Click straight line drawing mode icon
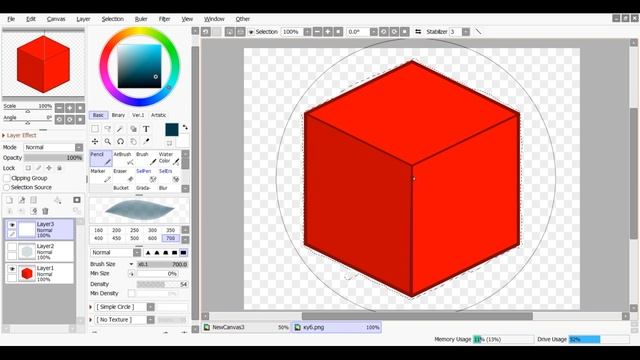The width and height of the screenshot is (640, 360). [478, 31]
